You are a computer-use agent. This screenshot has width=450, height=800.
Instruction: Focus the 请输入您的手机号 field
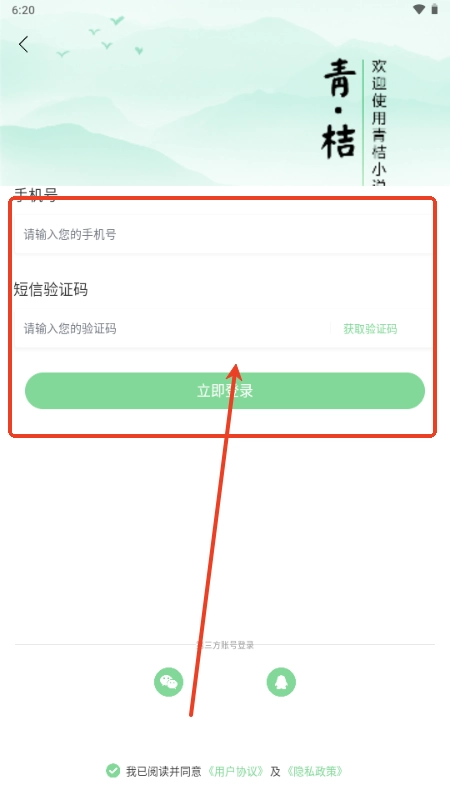(223, 234)
